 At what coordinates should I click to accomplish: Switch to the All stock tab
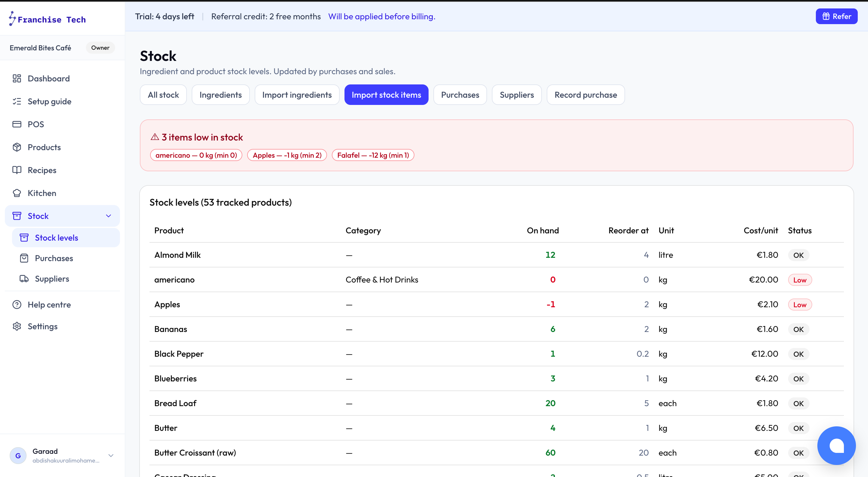(163, 95)
